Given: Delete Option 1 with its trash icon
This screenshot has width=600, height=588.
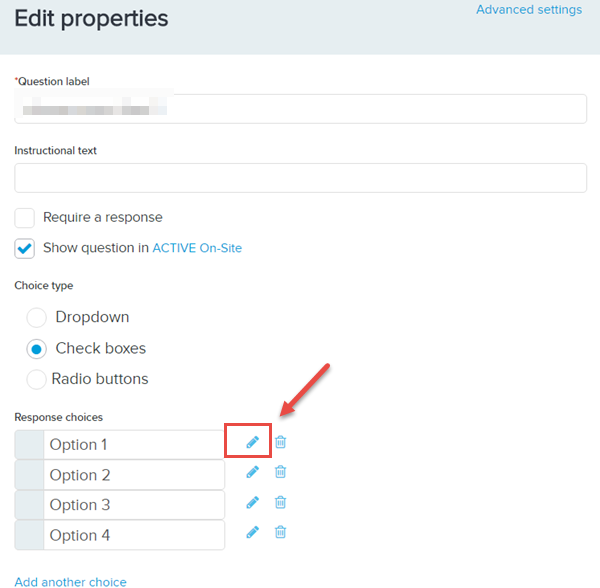Looking at the screenshot, I should click(281, 442).
